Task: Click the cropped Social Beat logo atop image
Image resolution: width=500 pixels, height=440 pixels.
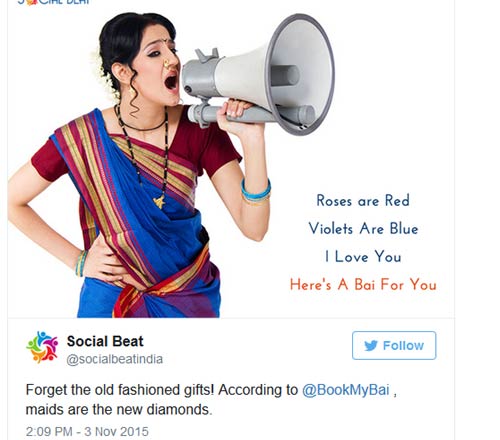Action: tap(53, 2)
